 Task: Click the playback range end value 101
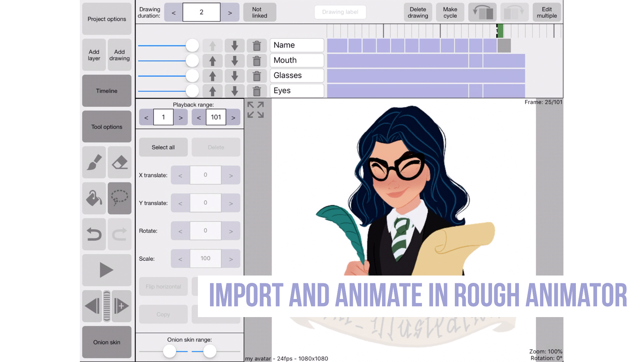pyautogui.click(x=216, y=117)
